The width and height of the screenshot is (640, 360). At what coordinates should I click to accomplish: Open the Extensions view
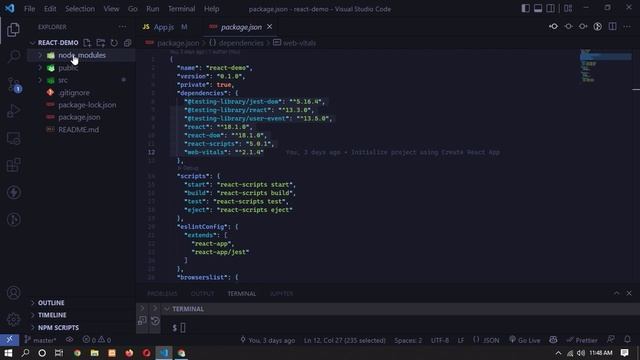(x=13, y=165)
